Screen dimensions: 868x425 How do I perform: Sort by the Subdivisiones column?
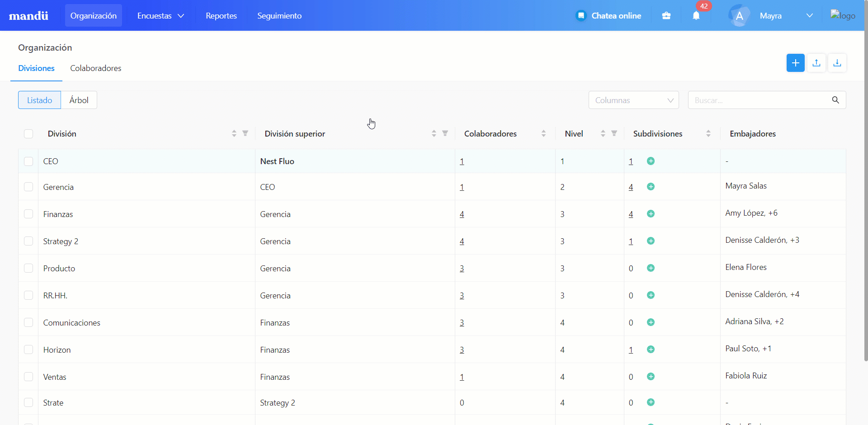(708, 133)
